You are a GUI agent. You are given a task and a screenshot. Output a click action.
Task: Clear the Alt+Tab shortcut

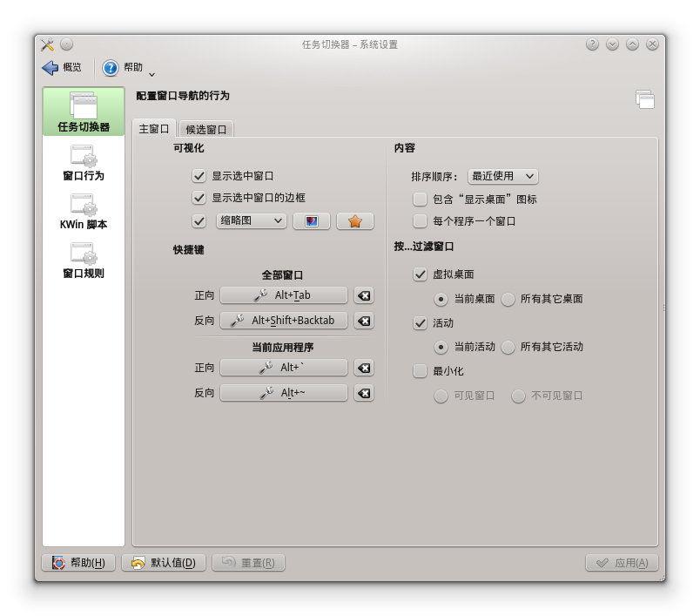[x=364, y=295]
